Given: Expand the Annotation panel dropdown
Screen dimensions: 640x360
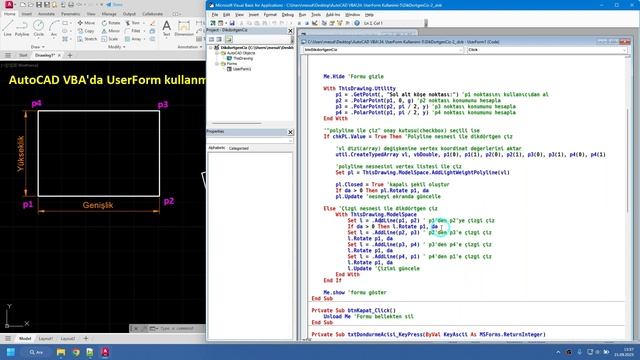Looking at the screenshot, I should pyautogui.click(x=189, y=47).
